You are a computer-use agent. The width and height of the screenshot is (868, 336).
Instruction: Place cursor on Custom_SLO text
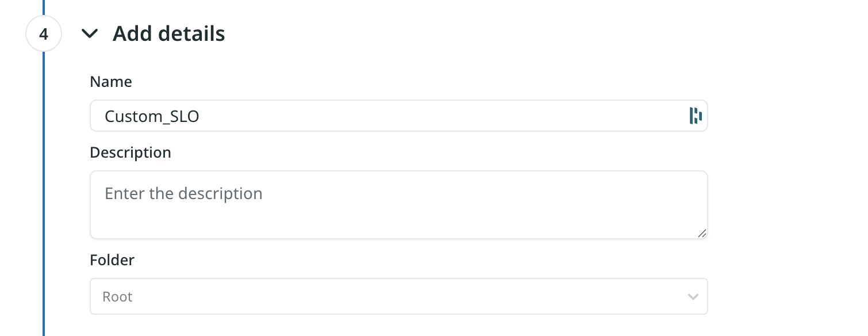[x=152, y=116]
